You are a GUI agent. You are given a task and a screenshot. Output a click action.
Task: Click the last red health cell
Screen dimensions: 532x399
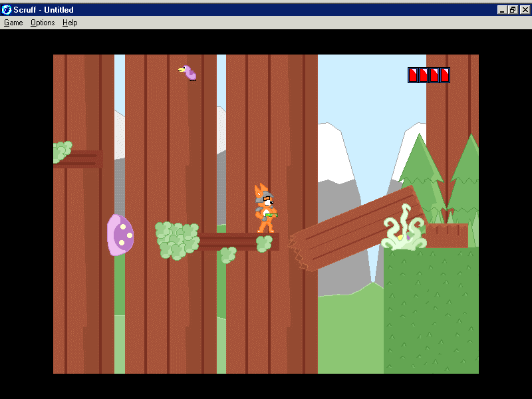444,75
